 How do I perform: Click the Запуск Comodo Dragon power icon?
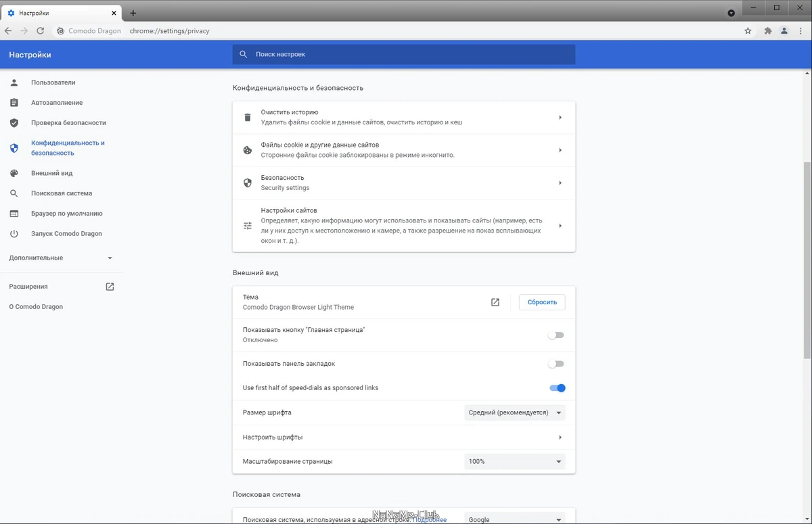pos(14,234)
